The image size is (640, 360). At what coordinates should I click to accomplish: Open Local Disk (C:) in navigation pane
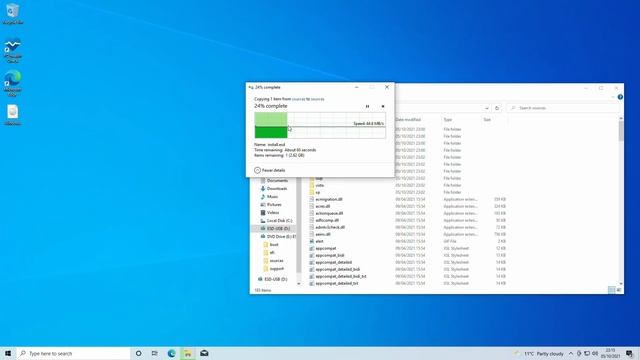(279, 220)
